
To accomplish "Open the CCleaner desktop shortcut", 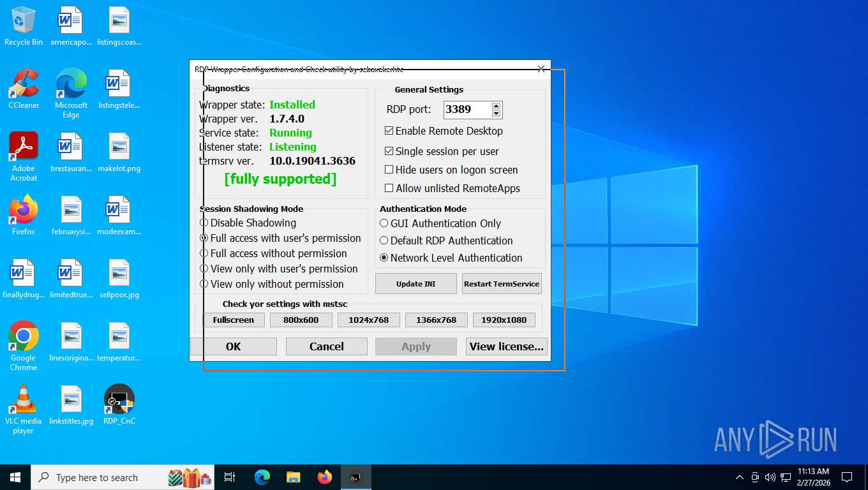I will pos(24,89).
